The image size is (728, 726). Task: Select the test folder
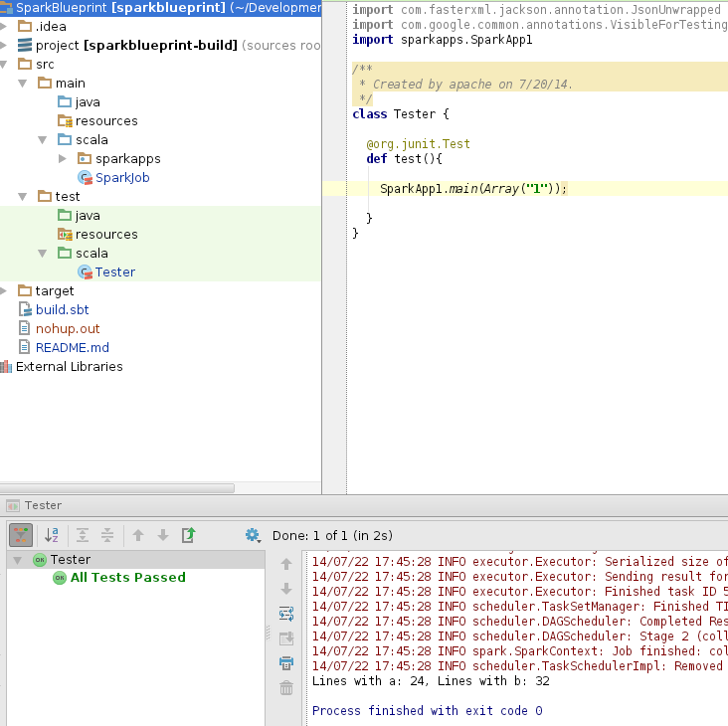pyautogui.click(x=68, y=196)
